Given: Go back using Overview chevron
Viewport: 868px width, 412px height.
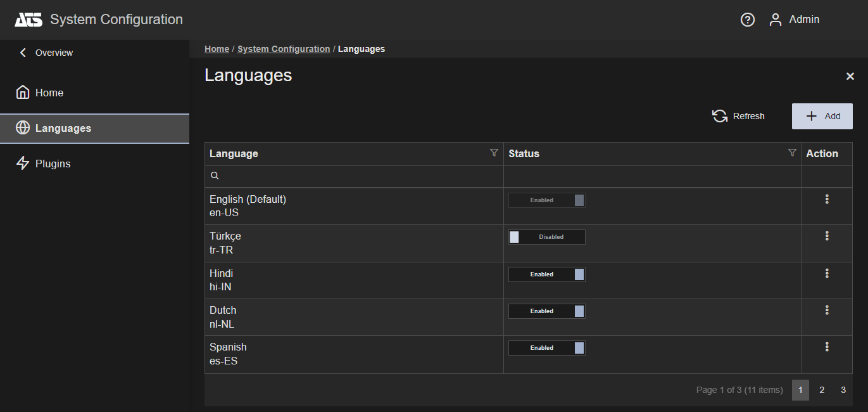Looking at the screenshot, I should coord(23,53).
